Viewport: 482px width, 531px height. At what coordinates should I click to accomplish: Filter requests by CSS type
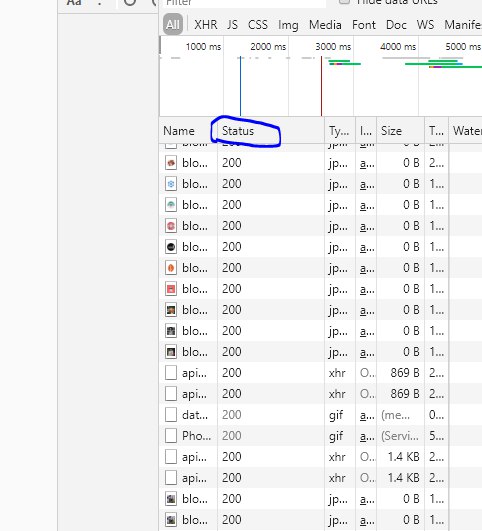coord(258,25)
